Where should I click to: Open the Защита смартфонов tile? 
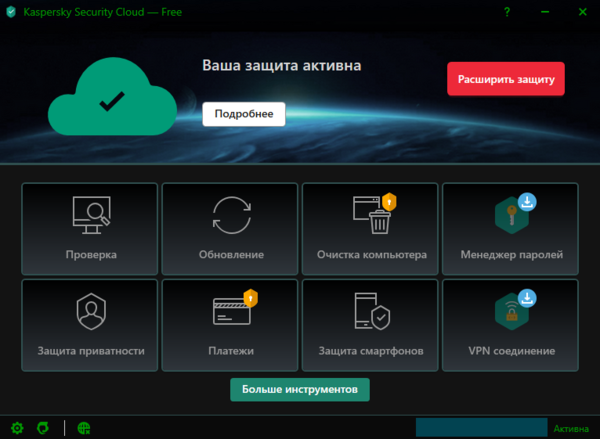pos(370,325)
